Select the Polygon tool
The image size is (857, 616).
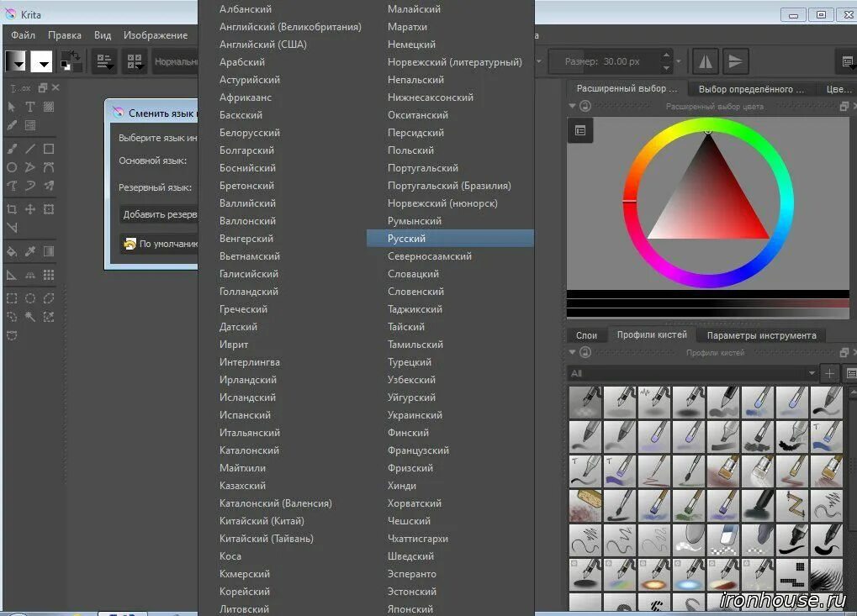coord(30,167)
